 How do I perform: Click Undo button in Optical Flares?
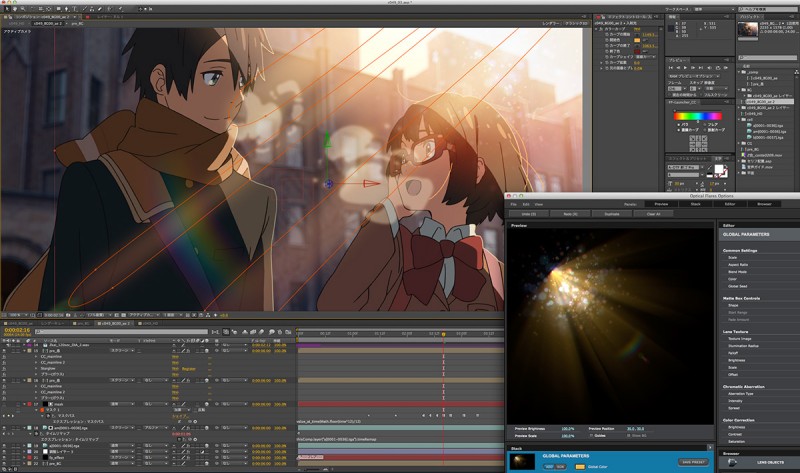529,214
